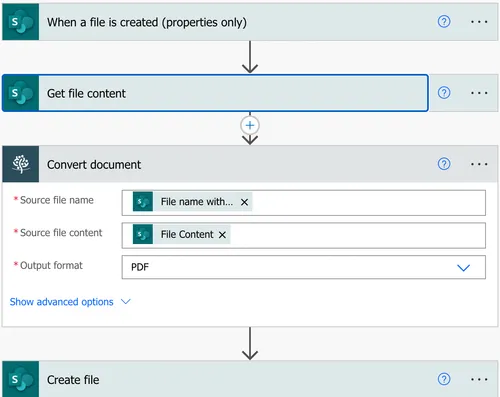This screenshot has height=397, width=500.
Task: Expand 'Show advanced options'
Action: [x=70, y=302]
